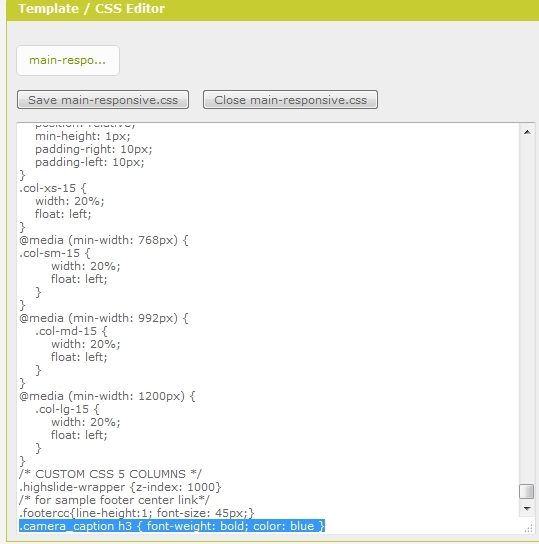Screen dimensions: 539x544
Task: Place cursor on .footercc line
Action: tap(137, 513)
